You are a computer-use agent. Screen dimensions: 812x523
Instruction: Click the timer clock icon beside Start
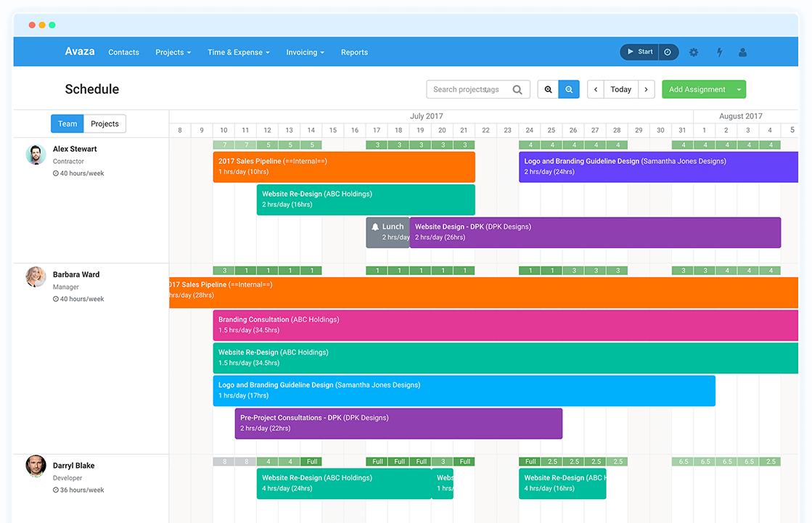tap(668, 52)
